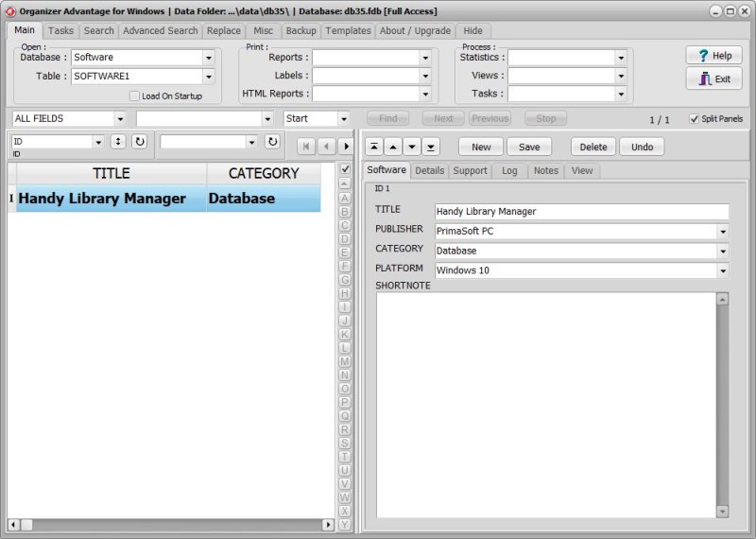This screenshot has width=756, height=539.
Task: Expand the process Tasks dropdown
Action: tap(621, 95)
